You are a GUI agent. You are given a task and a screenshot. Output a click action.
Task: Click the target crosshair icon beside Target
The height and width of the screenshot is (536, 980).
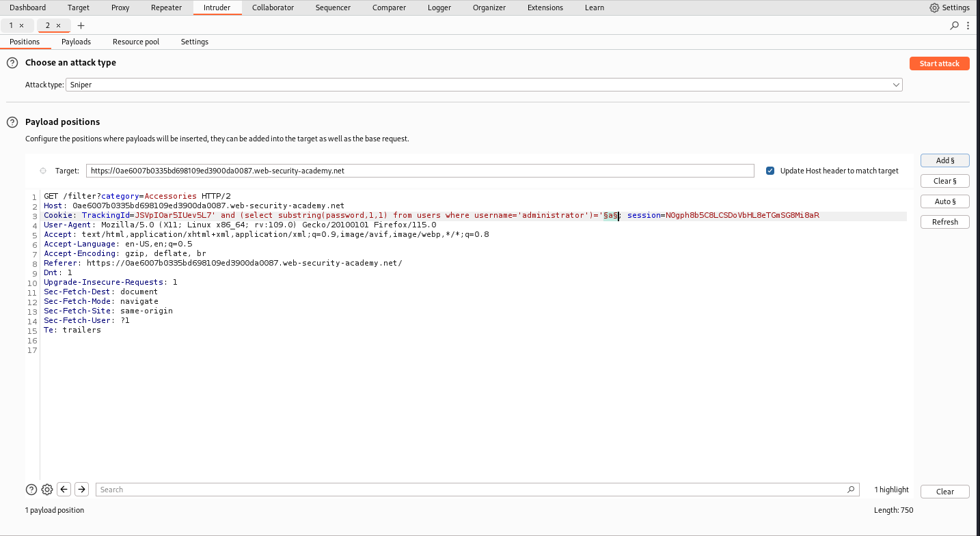43,171
